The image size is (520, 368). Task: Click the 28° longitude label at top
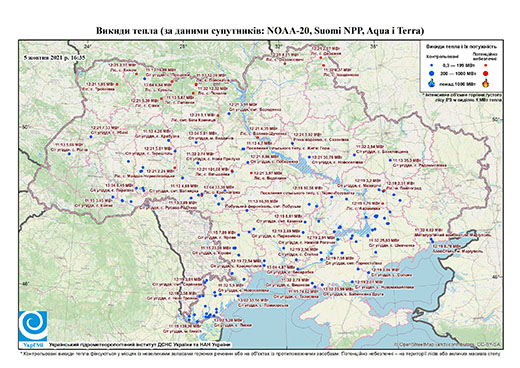(x=182, y=46)
